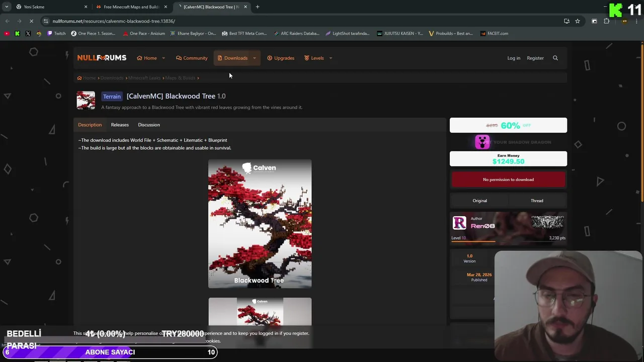
Task: Open the One Pace - Anizium bookmark
Action: click(143, 34)
